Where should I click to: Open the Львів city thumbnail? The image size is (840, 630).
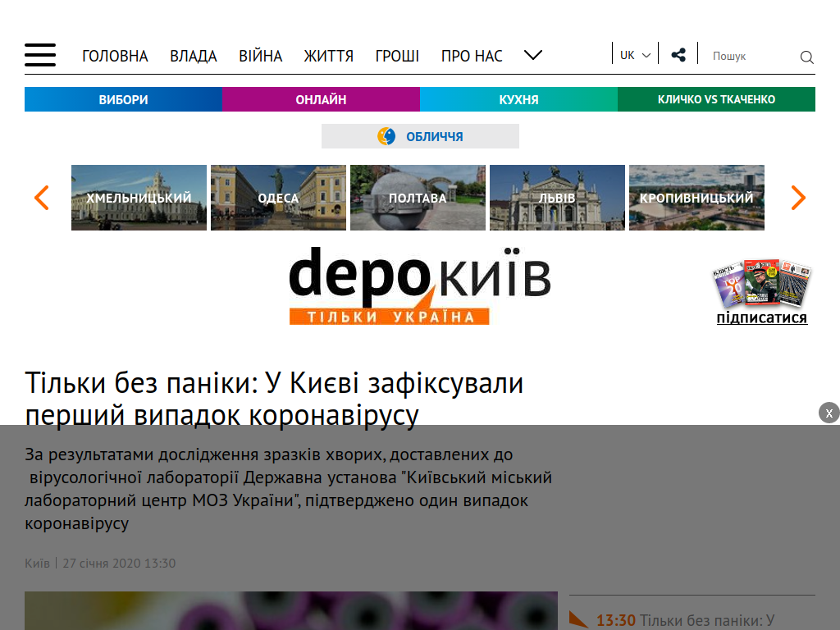click(557, 198)
